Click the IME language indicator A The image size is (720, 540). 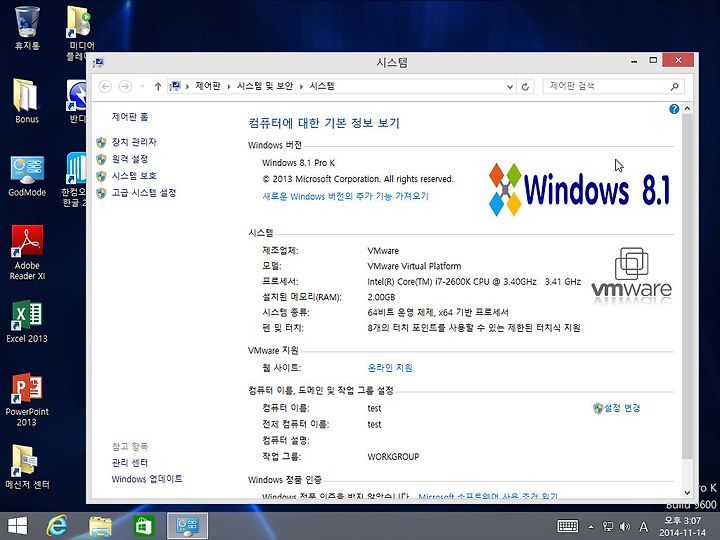644,527
